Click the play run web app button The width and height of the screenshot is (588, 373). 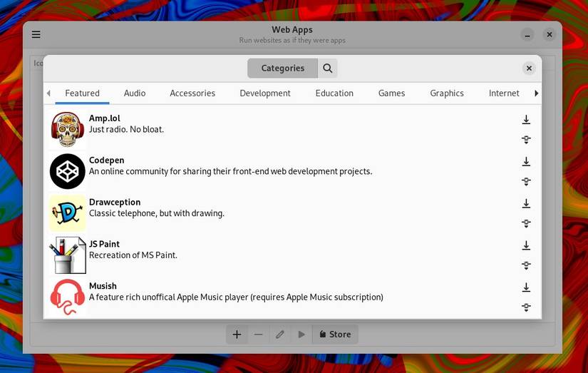(x=301, y=334)
